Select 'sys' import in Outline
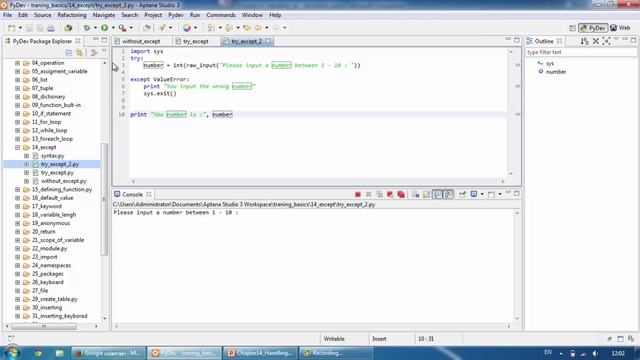The image size is (640, 360). pos(550,63)
